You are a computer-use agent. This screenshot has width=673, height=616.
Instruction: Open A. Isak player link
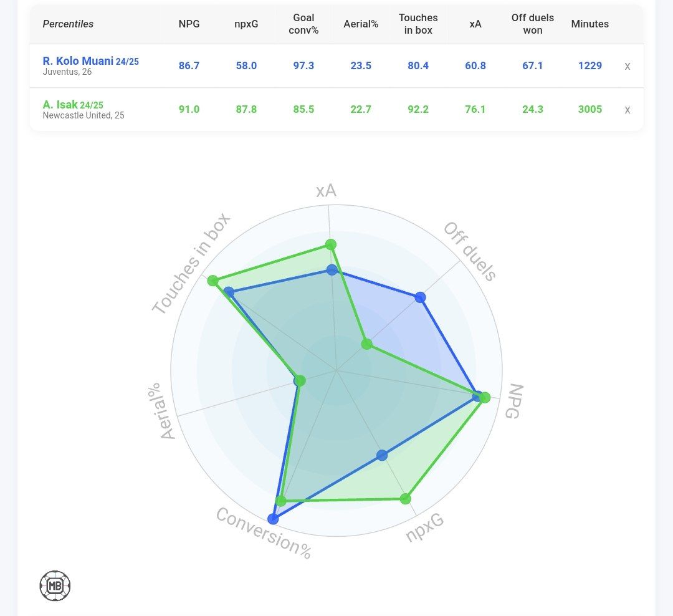pyautogui.click(x=60, y=105)
